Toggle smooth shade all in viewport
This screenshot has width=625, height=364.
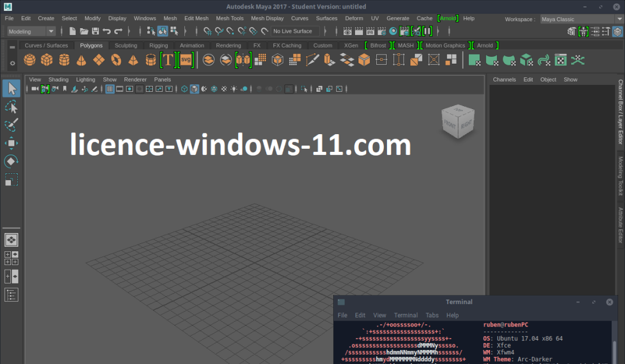[194, 89]
